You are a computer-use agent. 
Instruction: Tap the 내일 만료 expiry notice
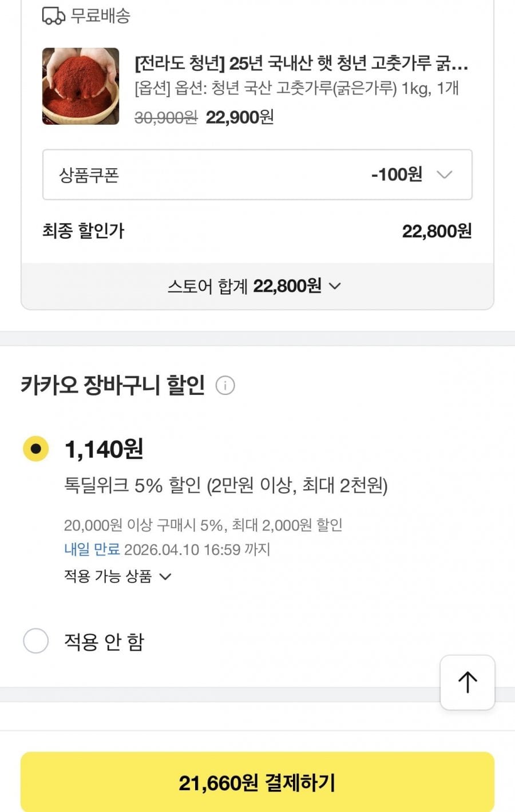point(92,550)
